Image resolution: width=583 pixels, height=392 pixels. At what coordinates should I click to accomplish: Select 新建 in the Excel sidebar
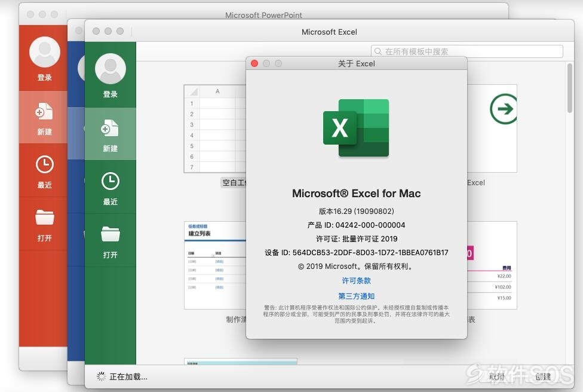click(x=111, y=134)
